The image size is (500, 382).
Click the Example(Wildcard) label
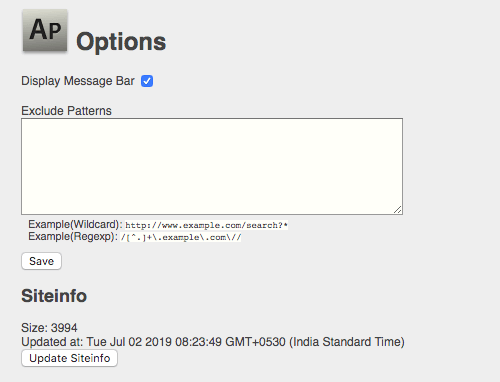click(75, 225)
